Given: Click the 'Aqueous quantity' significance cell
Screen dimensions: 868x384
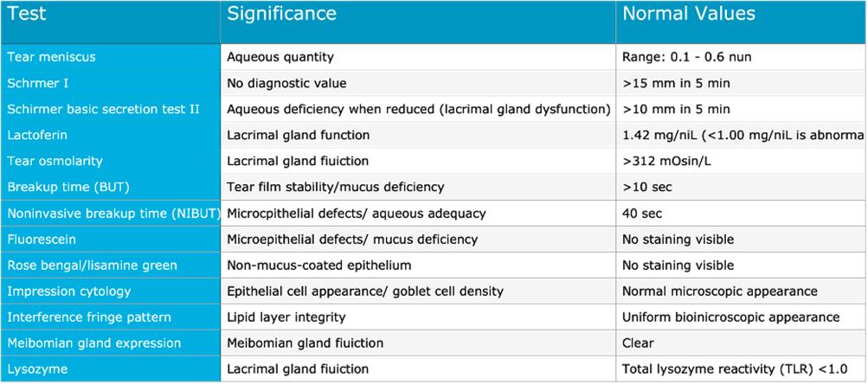Looking at the screenshot, I should tap(280, 57).
